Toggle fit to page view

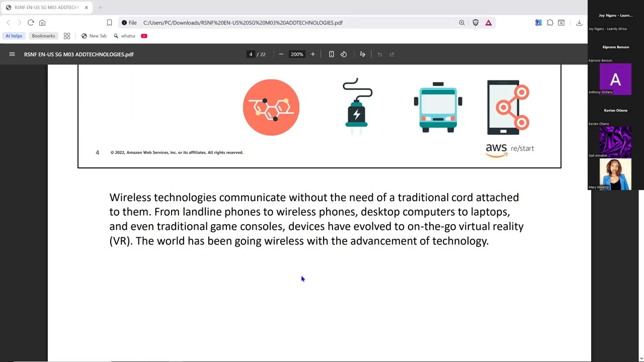pos(331,54)
